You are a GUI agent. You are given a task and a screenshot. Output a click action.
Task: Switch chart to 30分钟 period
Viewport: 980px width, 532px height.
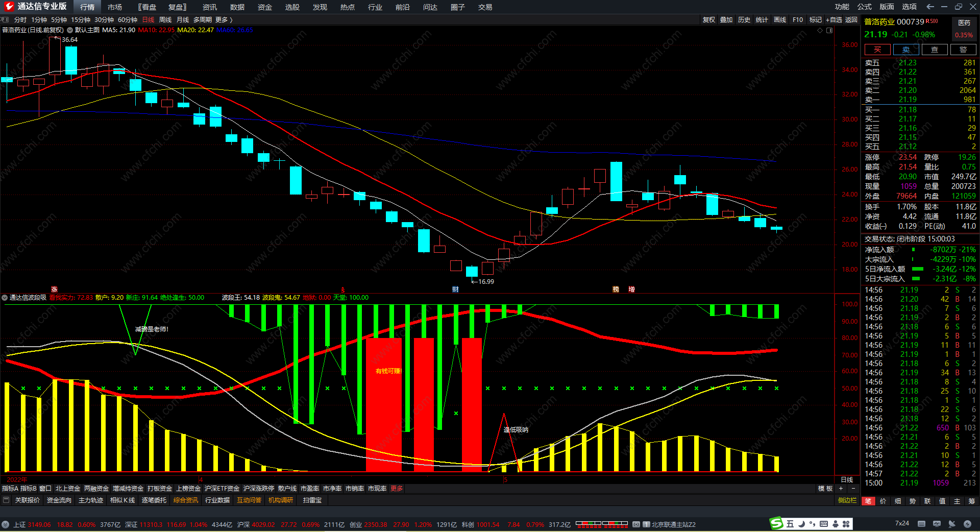pos(104,19)
